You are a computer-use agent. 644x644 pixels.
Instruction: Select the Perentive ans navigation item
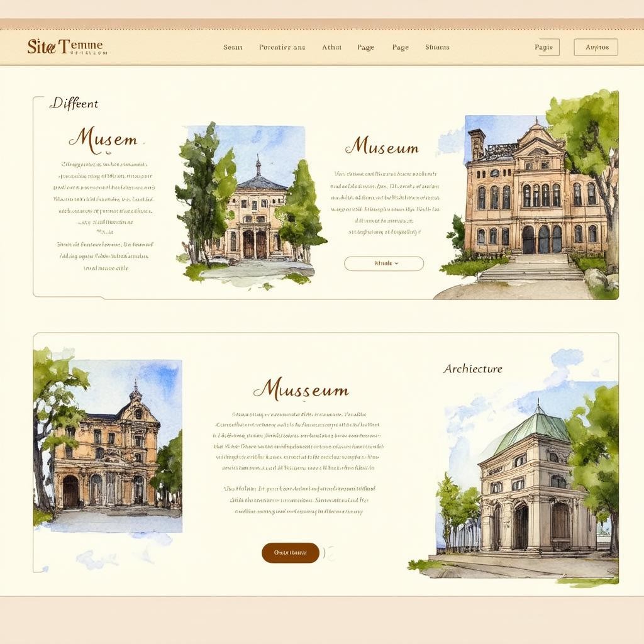(x=282, y=47)
